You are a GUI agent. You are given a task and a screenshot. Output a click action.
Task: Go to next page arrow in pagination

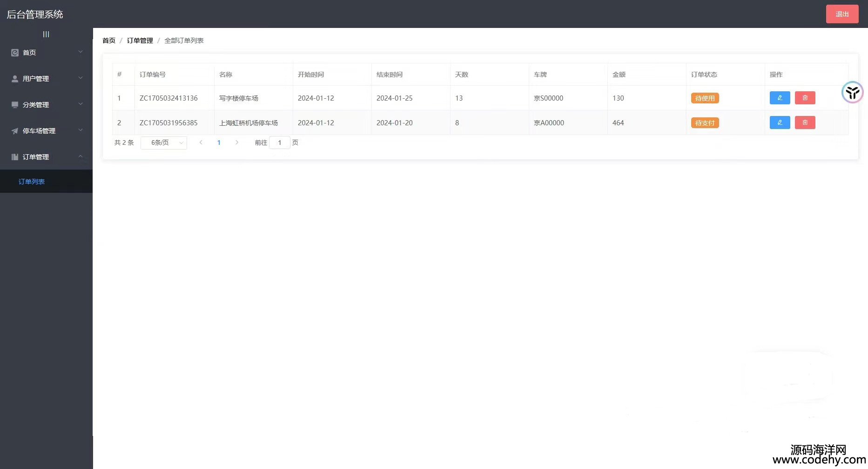pyautogui.click(x=237, y=143)
